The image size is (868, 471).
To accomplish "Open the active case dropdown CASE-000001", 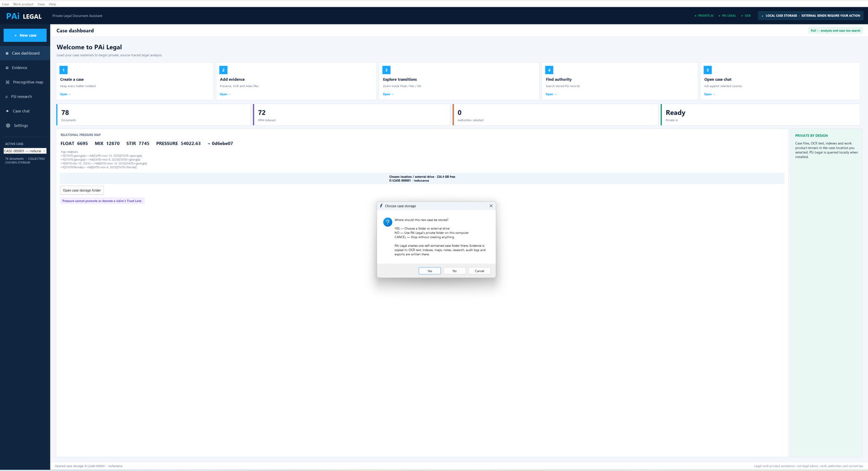I will pyautogui.click(x=25, y=151).
